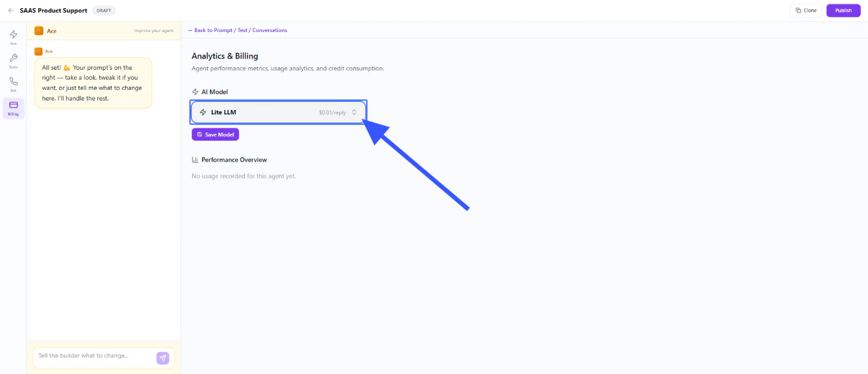
Task: Click the Save Model button
Action: coord(215,135)
